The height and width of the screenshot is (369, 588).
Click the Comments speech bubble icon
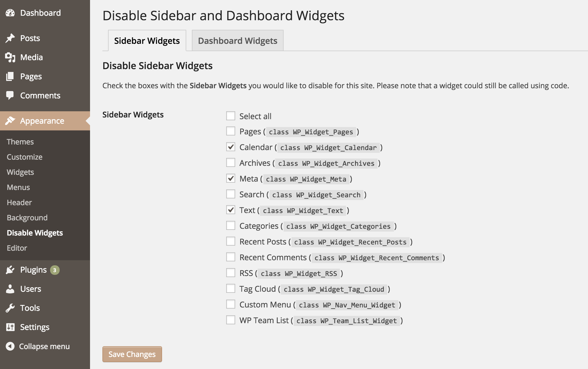click(x=10, y=96)
